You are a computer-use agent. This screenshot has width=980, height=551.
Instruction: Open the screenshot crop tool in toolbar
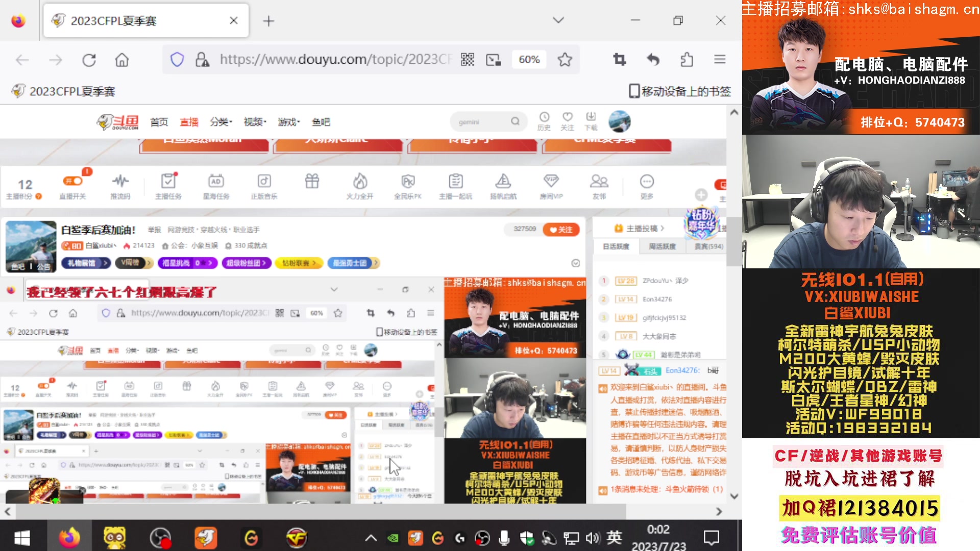pos(619,60)
